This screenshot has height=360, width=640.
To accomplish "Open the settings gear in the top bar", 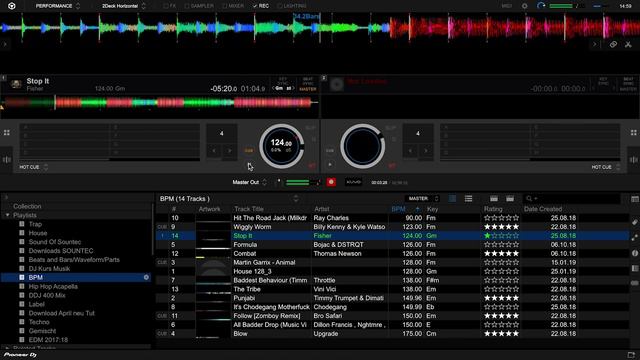I will (524, 6).
